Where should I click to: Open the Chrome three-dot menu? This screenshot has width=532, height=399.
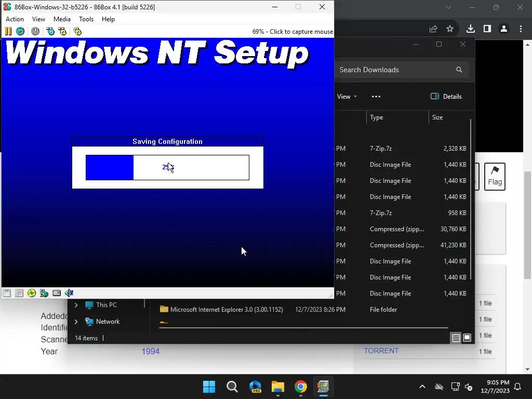[521, 29]
